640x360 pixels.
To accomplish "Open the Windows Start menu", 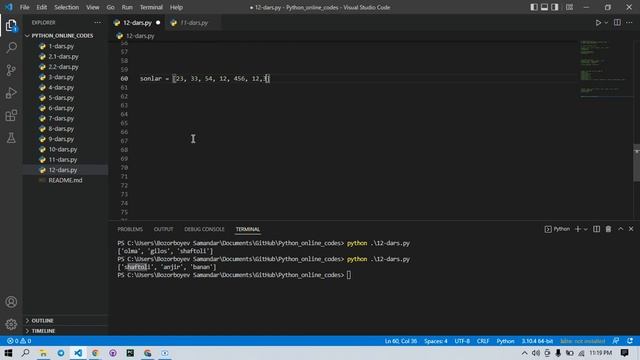I will (8, 353).
